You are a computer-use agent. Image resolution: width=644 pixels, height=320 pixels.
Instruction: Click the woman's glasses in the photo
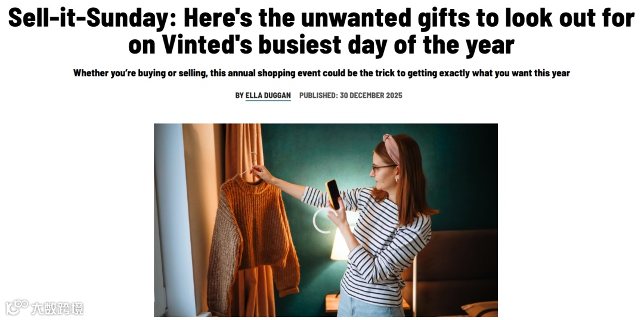point(383,167)
